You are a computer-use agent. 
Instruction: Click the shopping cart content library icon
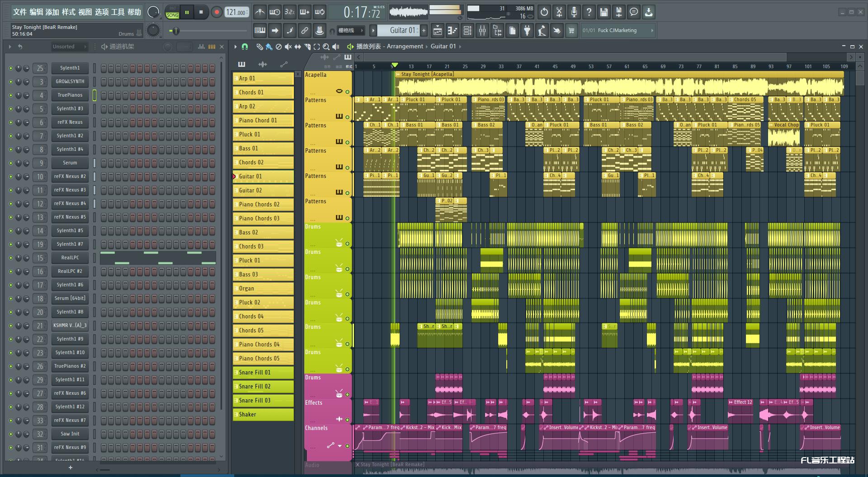click(571, 30)
